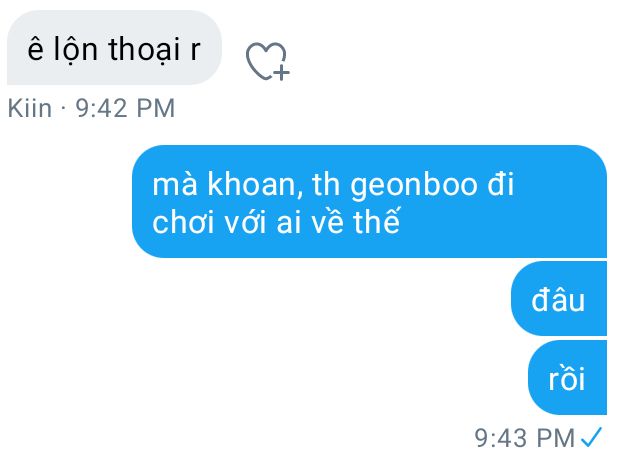Select the grey message 'ê lộn thoại r'
Screen dimensions: 626x460
(114, 48)
